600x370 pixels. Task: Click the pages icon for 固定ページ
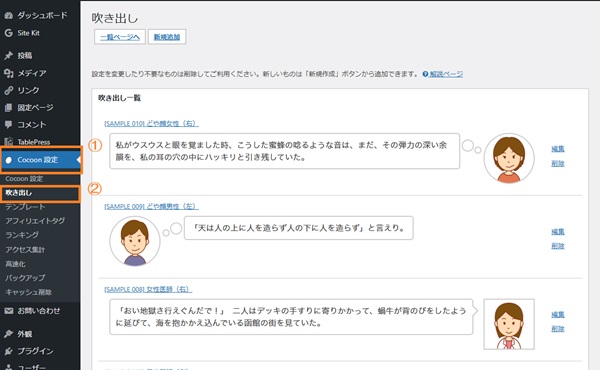(8, 108)
